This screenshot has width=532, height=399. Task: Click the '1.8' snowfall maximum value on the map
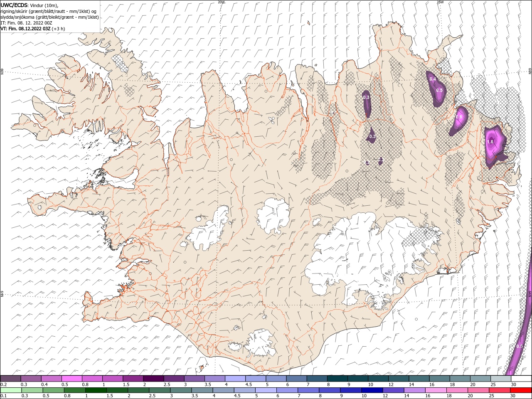click(x=490, y=142)
